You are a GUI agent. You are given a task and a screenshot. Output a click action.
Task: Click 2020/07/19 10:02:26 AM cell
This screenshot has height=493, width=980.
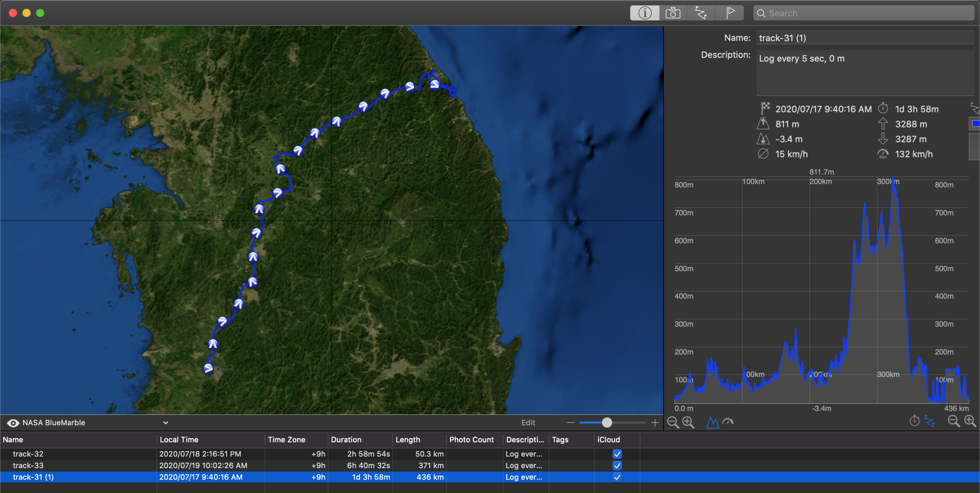(x=203, y=465)
